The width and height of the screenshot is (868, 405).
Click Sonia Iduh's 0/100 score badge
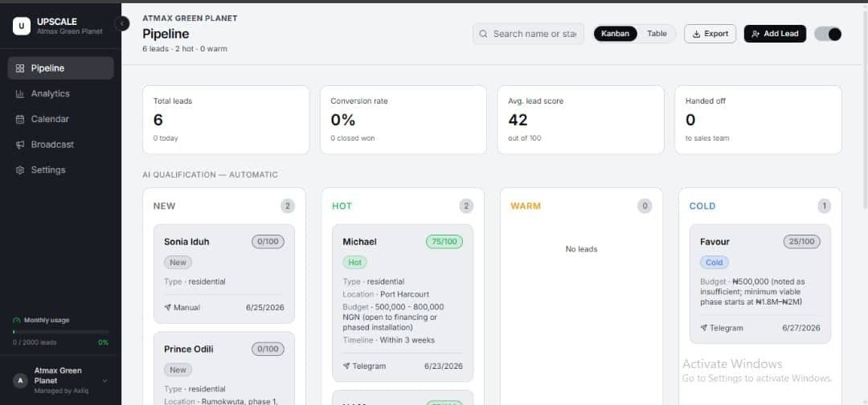click(268, 242)
